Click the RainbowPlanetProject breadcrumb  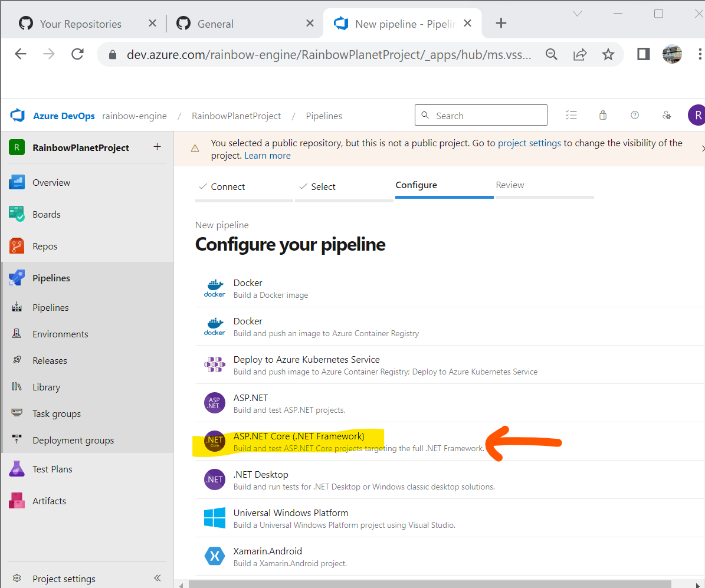tap(236, 116)
